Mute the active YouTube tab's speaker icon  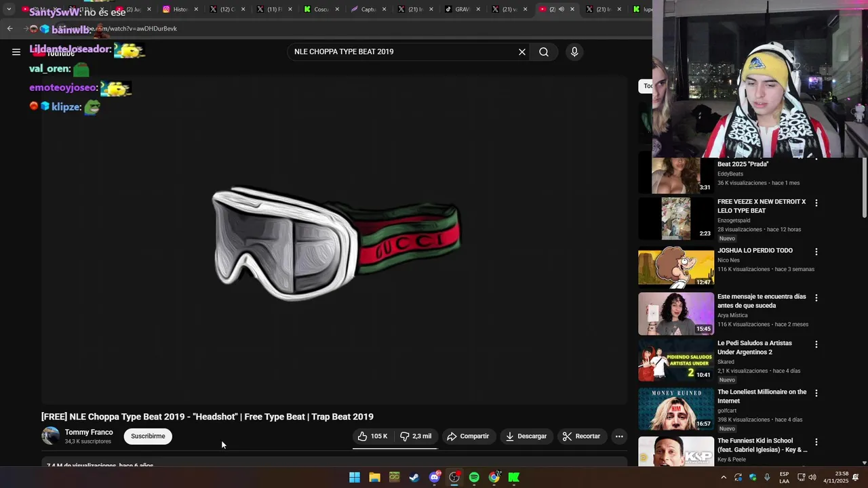pyautogui.click(x=561, y=9)
